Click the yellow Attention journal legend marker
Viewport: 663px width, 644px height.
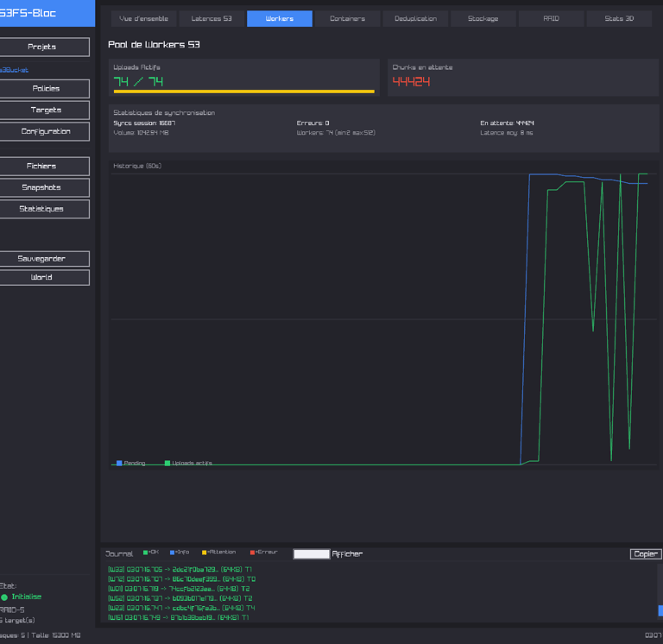205,552
